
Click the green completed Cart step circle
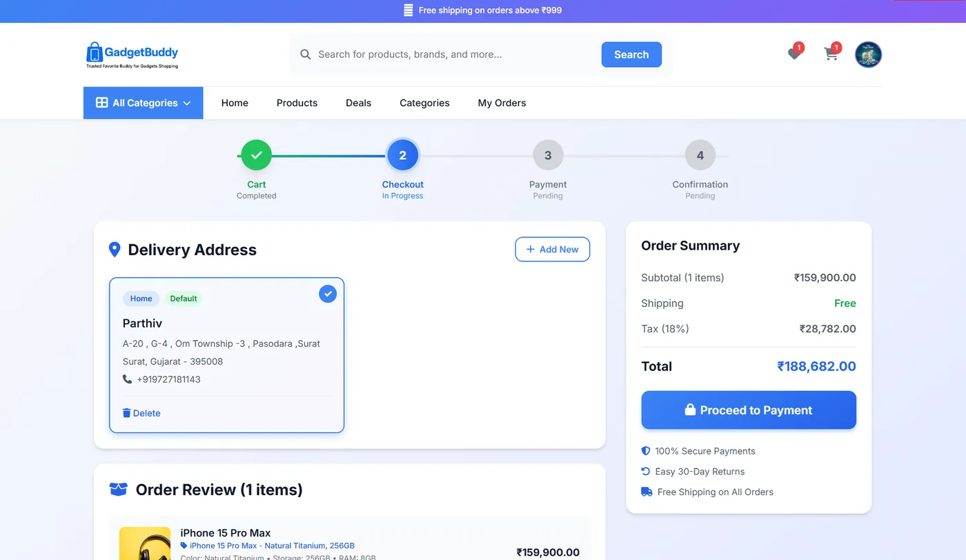(x=256, y=155)
